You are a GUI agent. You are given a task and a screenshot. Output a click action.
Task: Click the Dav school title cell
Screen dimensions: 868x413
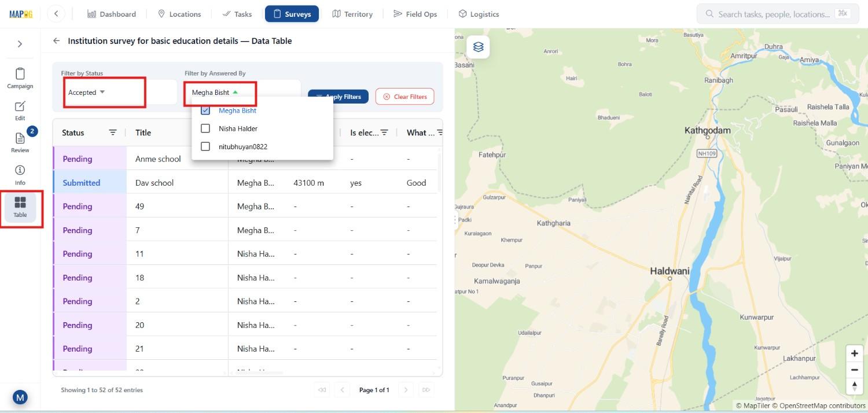coord(177,182)
